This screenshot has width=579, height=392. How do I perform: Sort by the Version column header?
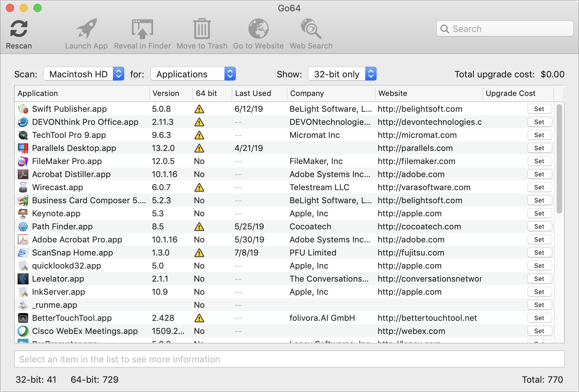[x=171, y=94]
